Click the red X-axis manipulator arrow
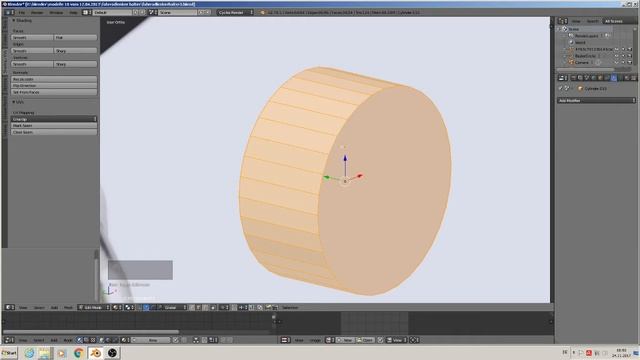This screenshot has width=640, height=360. coord(360,176)
